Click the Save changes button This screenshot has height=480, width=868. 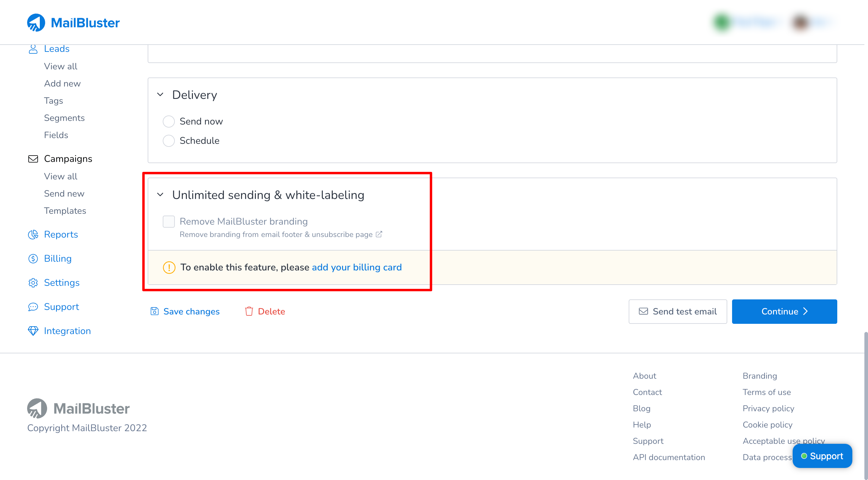pyautogui.click(x=185, y=311)
